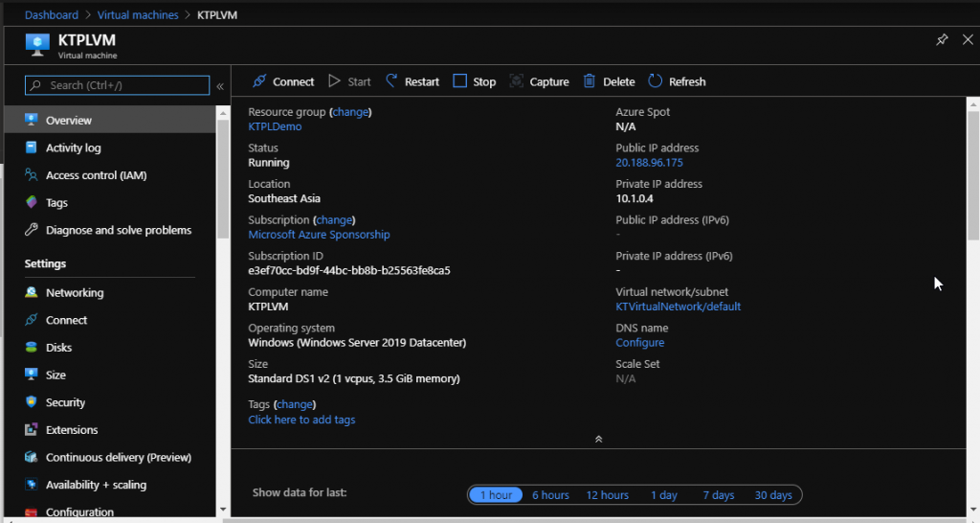Click the main pane vertical scrollbar thumb
The image size is (980, 523).
point(973,176)
